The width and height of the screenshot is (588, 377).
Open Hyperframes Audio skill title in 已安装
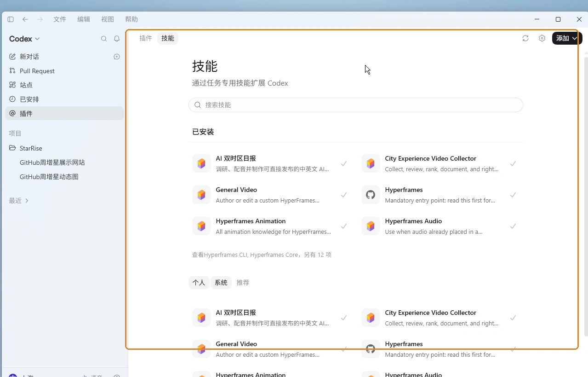click(x=413, y=221)
